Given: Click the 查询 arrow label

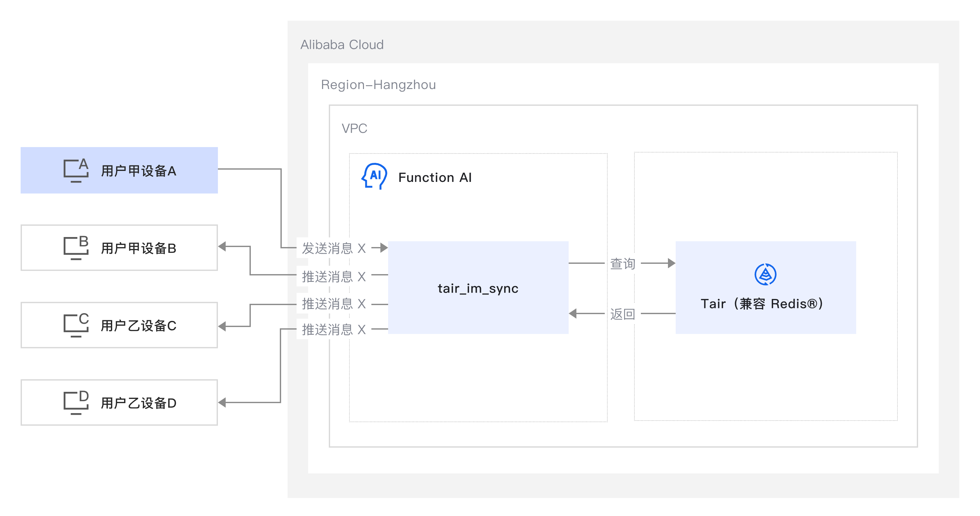Looking at the screenshot, I should [622, 264].
